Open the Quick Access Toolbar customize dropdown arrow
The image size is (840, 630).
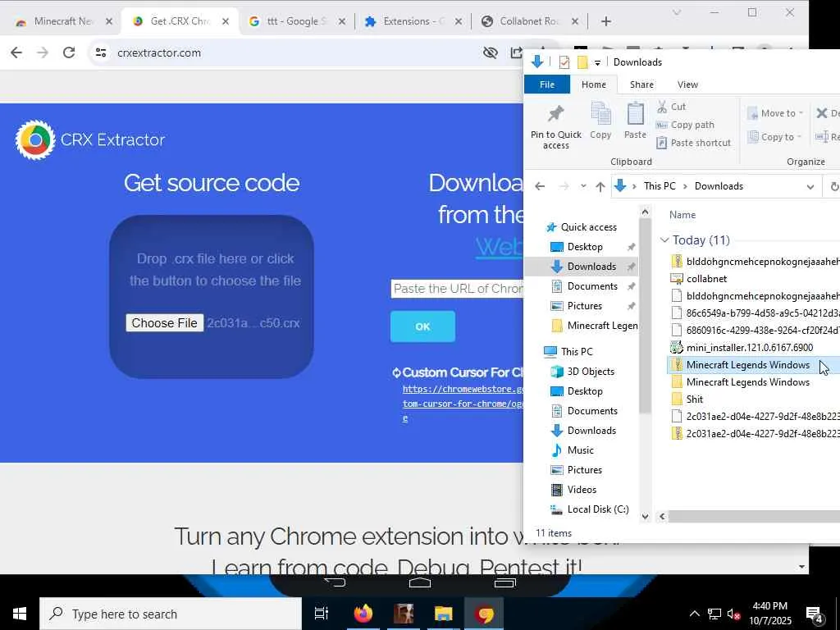point(597,62)
